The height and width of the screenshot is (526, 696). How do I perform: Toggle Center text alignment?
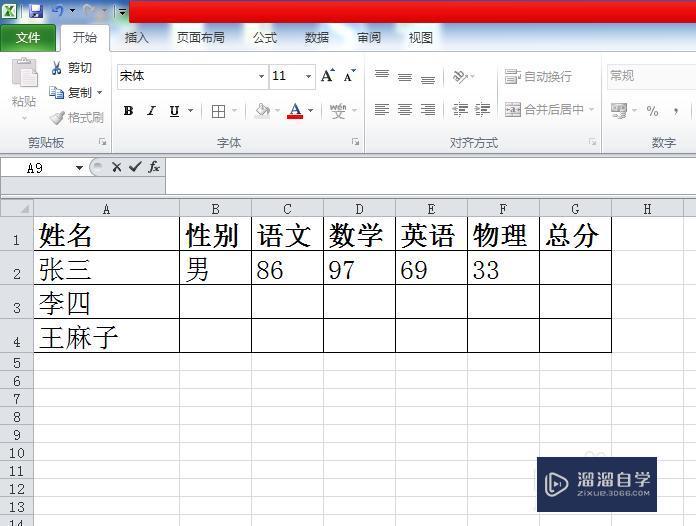[405, 110]
